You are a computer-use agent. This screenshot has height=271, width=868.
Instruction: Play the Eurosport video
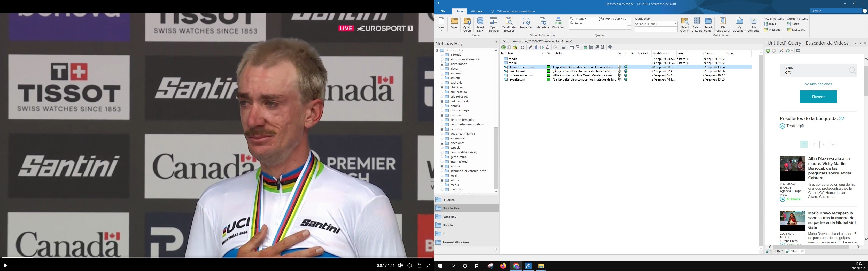pos(5,265)
